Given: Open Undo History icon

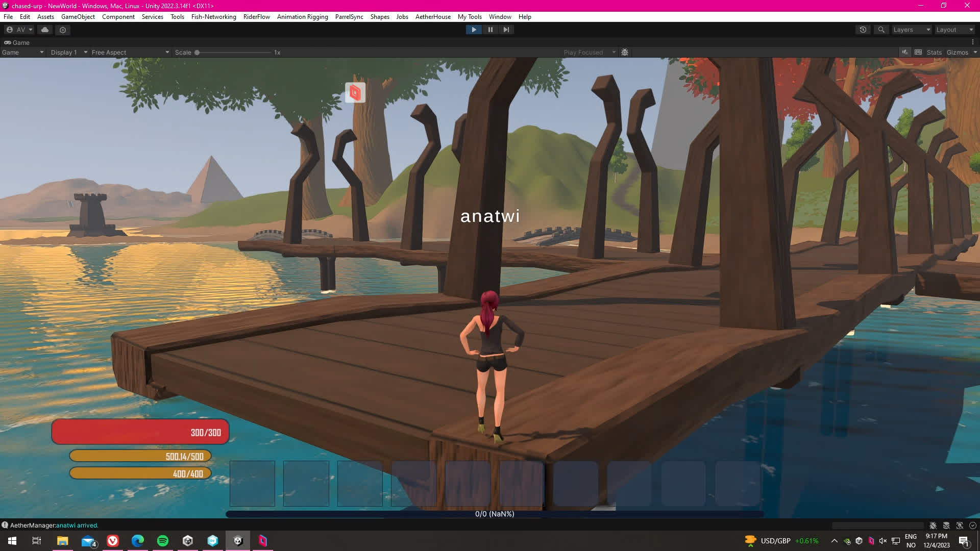Looking at the screenshot, I should [x=863, y=30].
